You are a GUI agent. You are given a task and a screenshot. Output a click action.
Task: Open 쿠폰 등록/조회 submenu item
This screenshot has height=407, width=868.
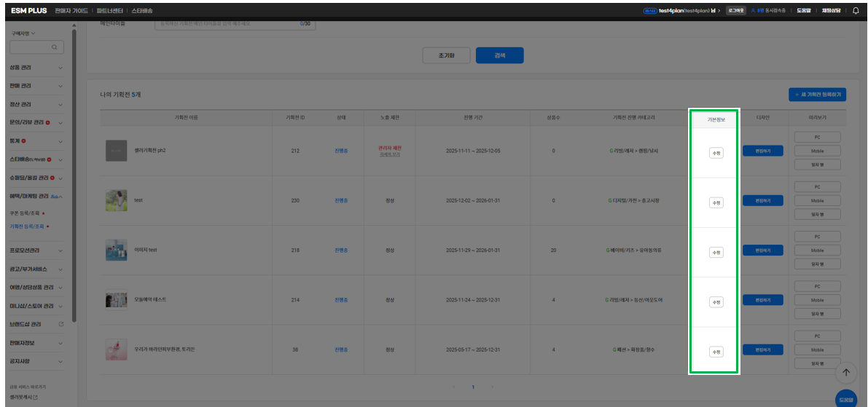[x=25, y=213]
